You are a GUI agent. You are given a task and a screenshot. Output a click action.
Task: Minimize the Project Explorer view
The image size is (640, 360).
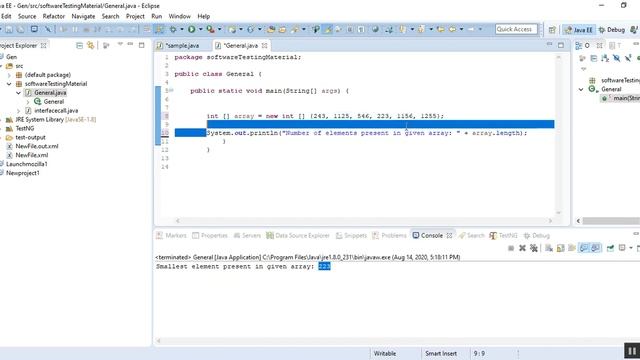[130, 44]
